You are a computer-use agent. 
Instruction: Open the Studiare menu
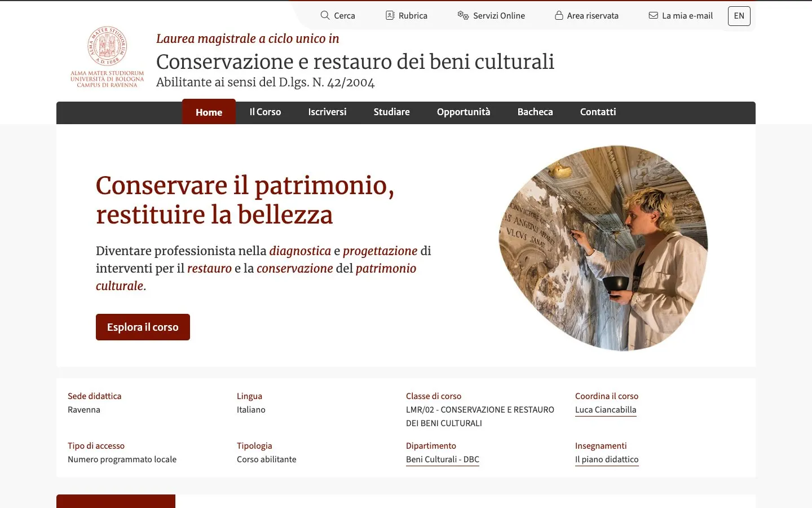tap(391, 112)
